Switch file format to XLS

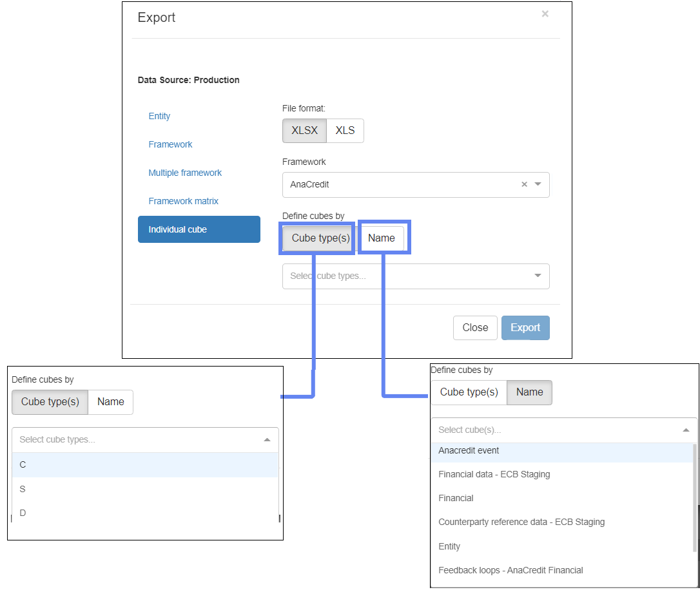[345, 130]
